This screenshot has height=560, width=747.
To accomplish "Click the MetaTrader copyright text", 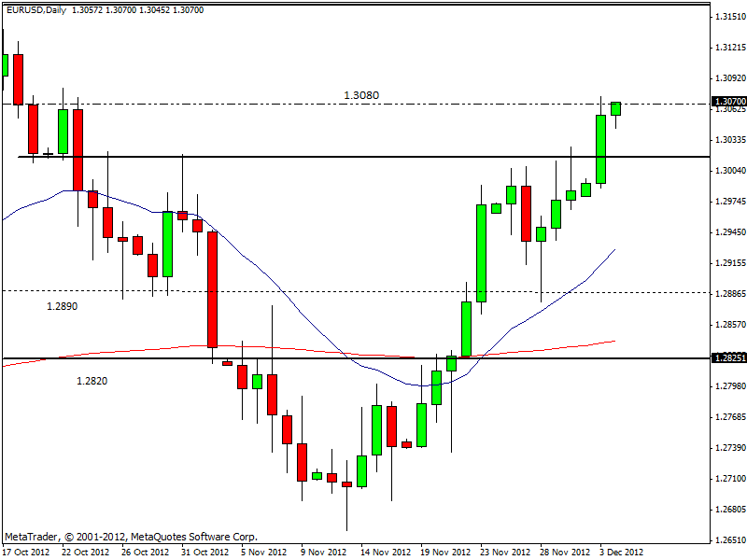I will pyautogui.click(x=131, y=537).
